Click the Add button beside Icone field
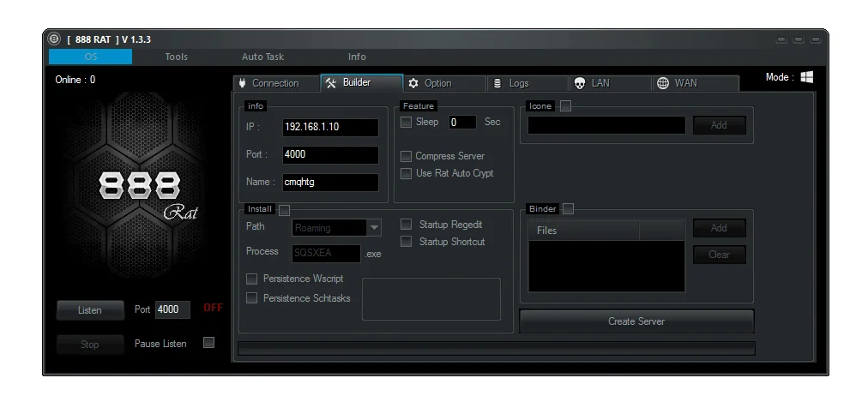Image resolution: width=868 pixels, height=408 pixels. pos(719,125)
